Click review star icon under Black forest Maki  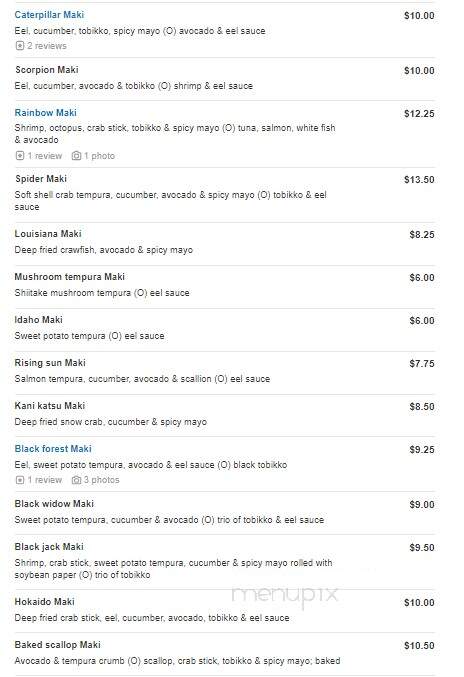[19, 480]
